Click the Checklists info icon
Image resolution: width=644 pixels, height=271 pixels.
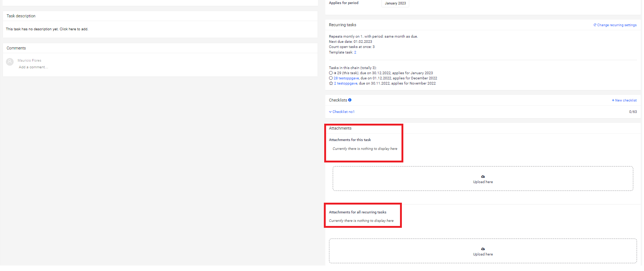350,100
